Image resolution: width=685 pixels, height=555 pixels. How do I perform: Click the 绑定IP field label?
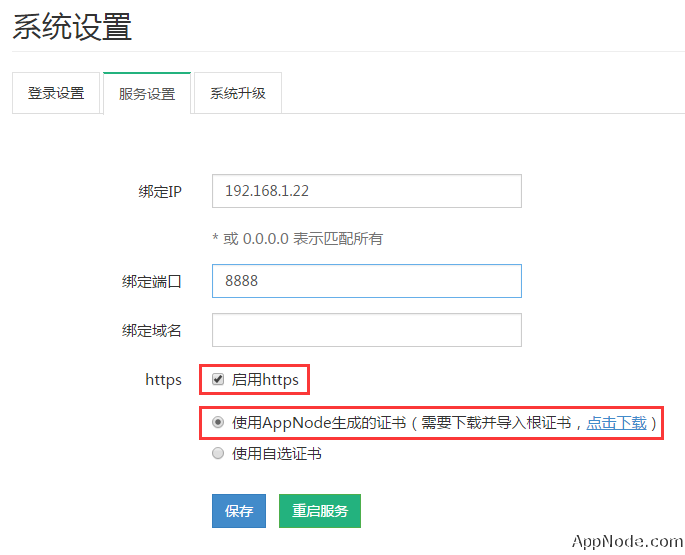(x=160, y=191)
